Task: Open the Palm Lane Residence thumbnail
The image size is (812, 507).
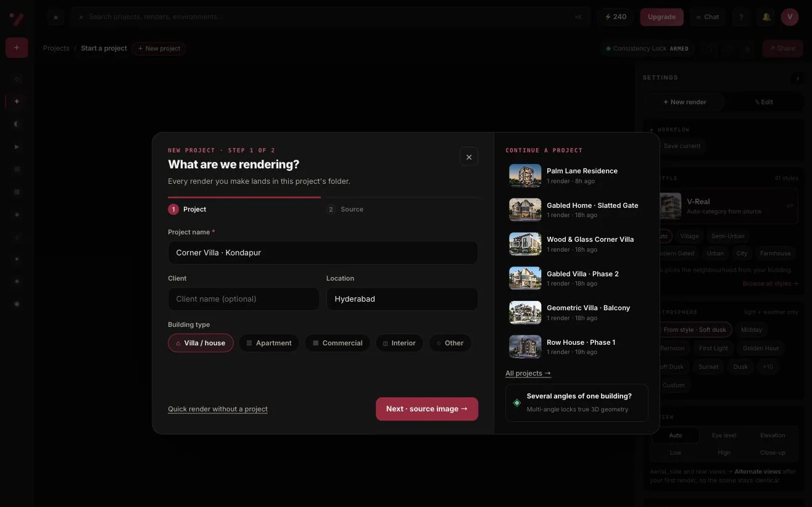Action: 525,176
